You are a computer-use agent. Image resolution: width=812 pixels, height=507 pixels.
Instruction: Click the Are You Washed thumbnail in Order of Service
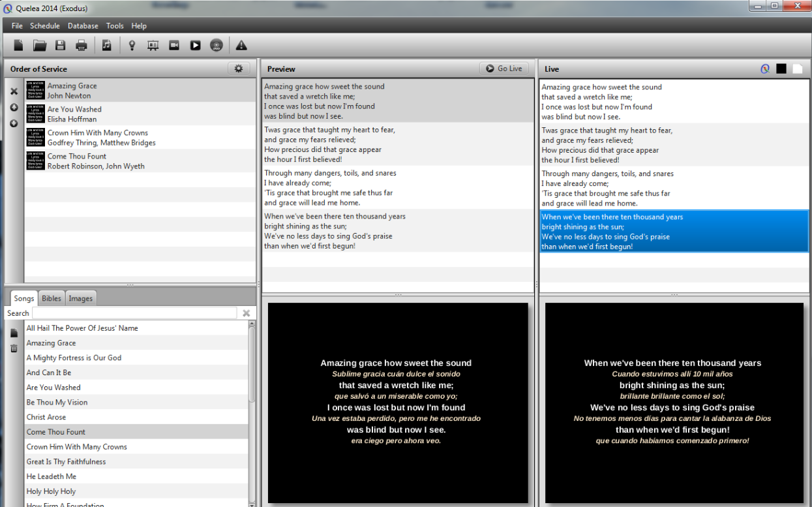pyautogui.click(x=35, y=114)
